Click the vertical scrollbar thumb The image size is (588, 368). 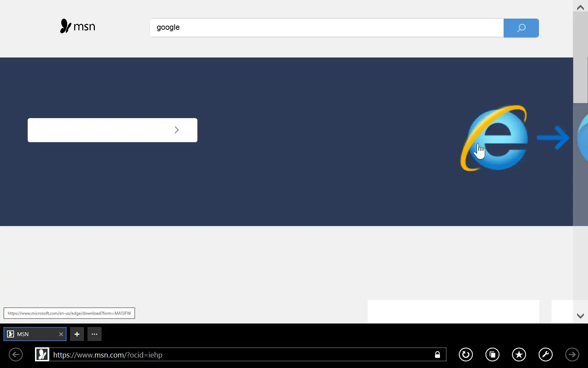click(x=580, y=57)
